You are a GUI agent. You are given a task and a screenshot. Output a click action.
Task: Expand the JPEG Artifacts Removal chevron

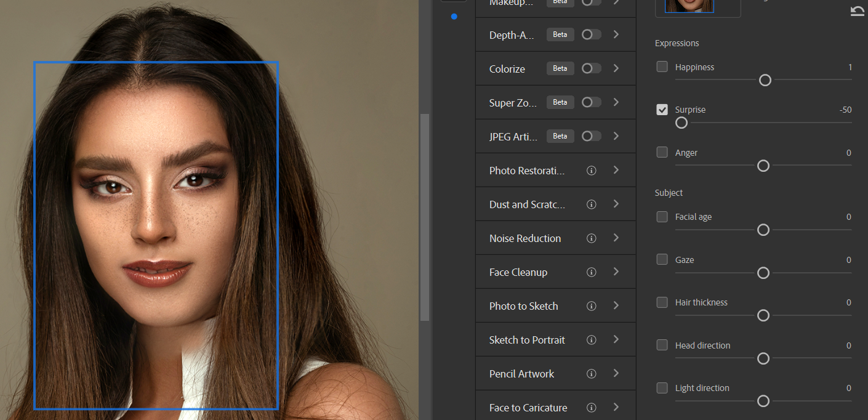pyautogui.click(x=616, y=136)
